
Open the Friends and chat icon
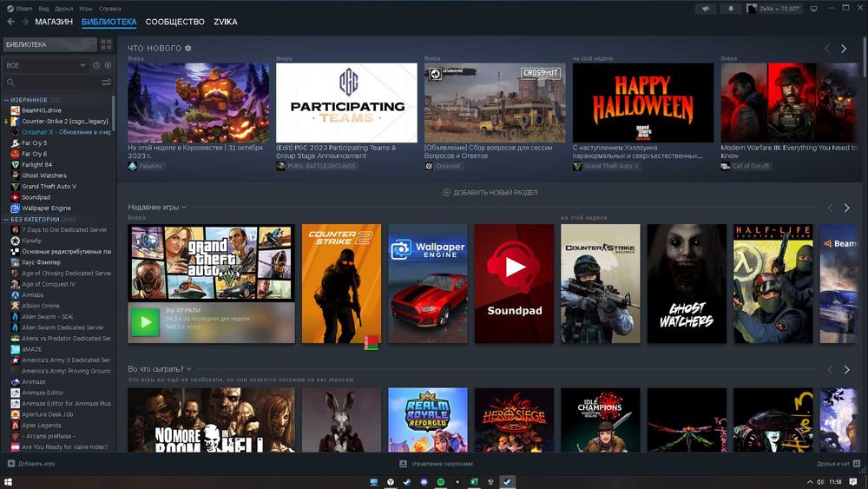pos(857,464)
